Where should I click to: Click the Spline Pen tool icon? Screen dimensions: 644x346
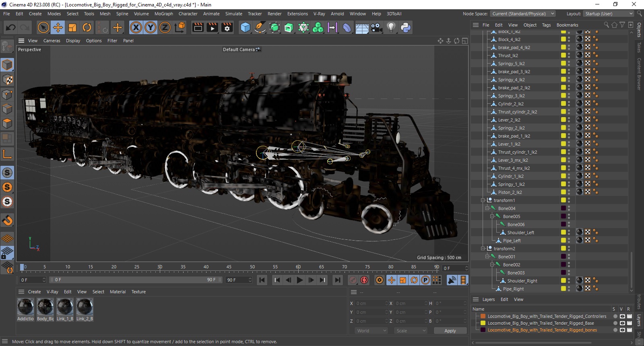(x=260, y=27)
